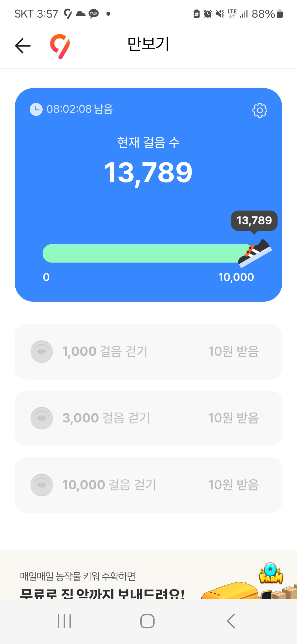Tap the 3,000 걸음 걷기 reward row

pyautogui.click(x=148, y=418)
